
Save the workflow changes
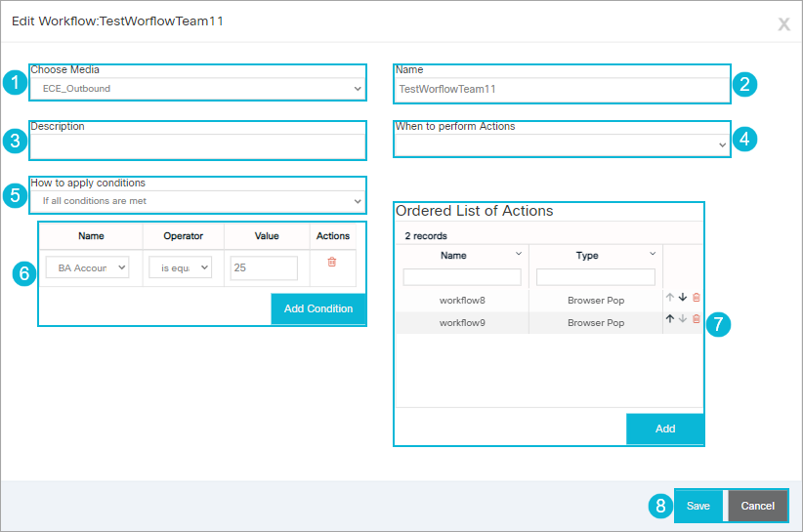pos(697,506)
